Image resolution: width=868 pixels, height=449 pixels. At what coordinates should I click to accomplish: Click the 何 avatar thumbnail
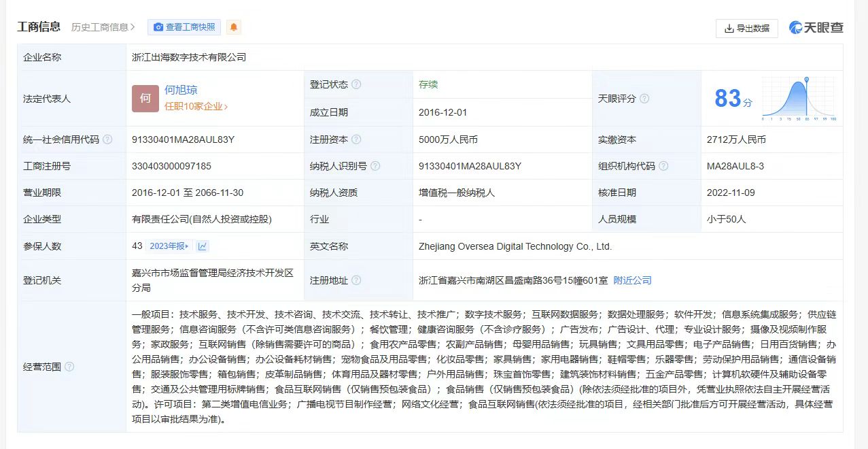tap(145, 98)
